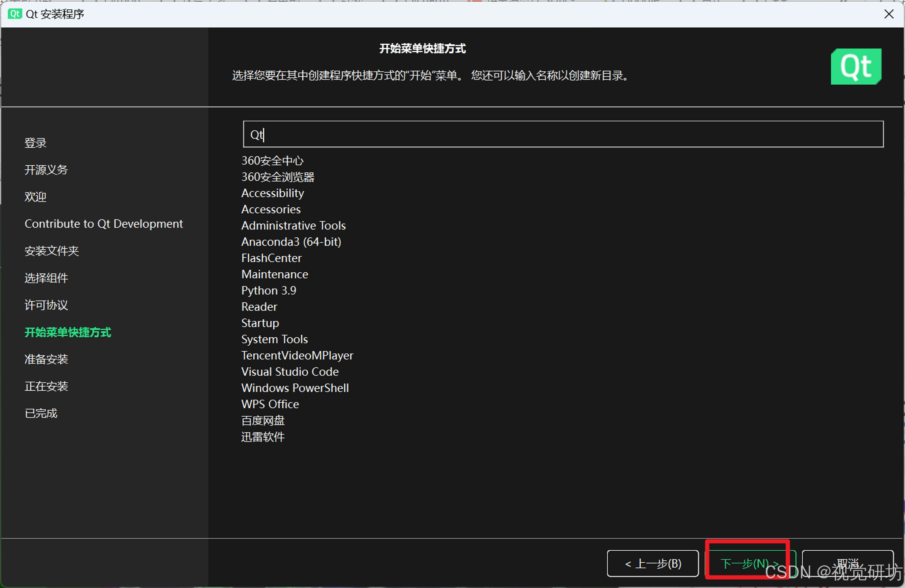Click 开始菜单快捷方式 sidebar step
Screen dimensions: 905x588
coord(67,332)
